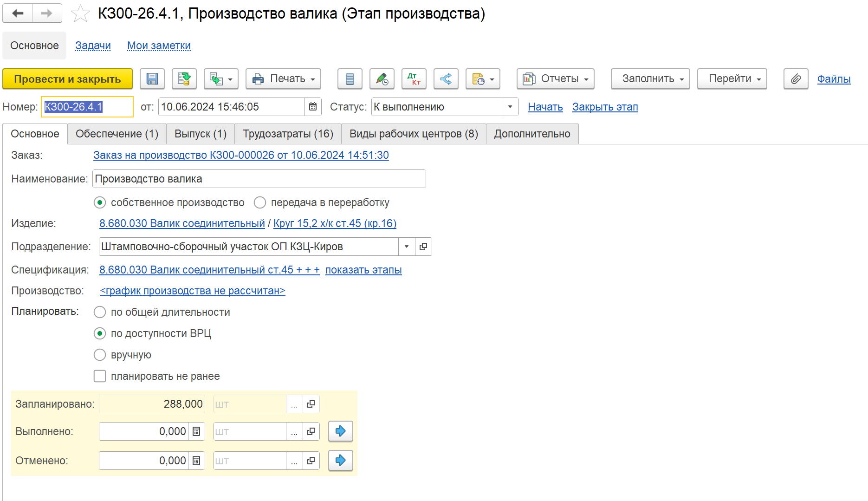Click the printer icon in the Печать button

click(258, 79)
